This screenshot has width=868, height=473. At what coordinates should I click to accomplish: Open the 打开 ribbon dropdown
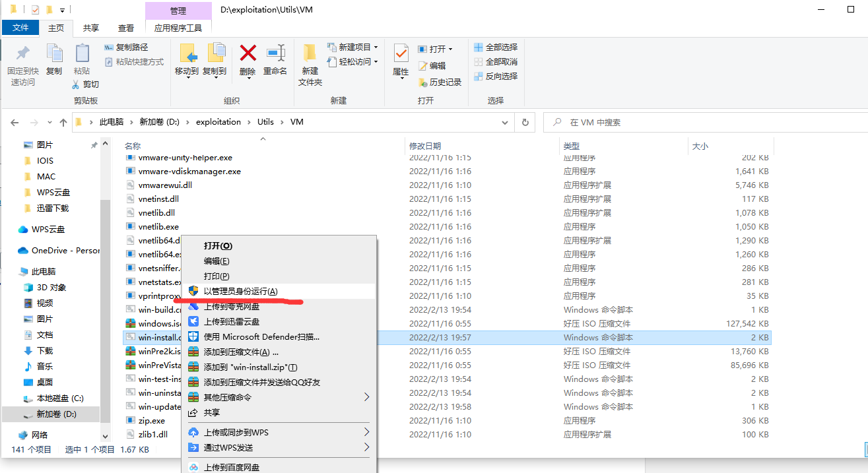435,49
